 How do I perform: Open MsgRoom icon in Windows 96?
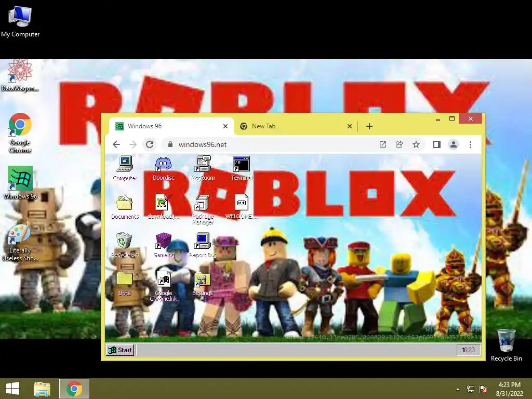pyautogui.click(x=203, y=168)
